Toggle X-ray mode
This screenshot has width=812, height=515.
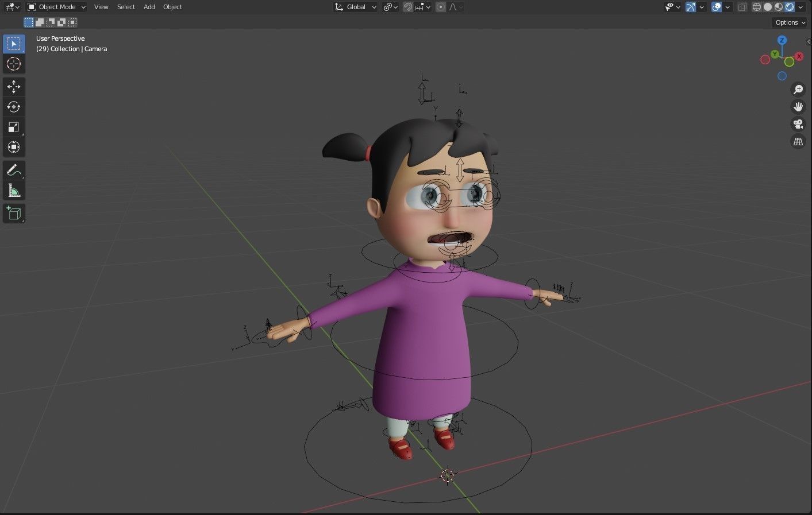(x=742, y=7)
